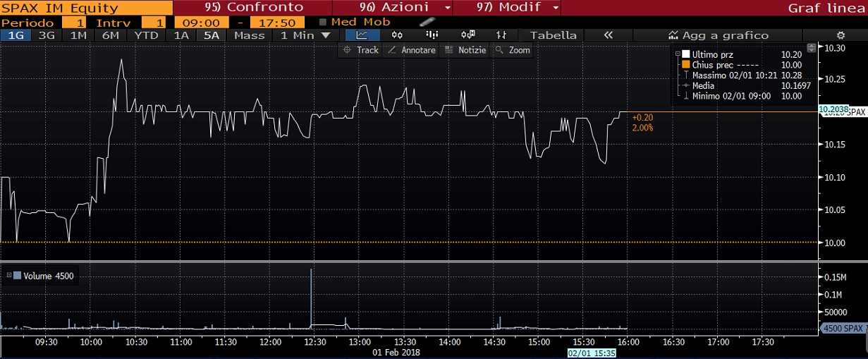The image size is (868, 359).
Task: Click the Media average marker icon in legend
Action: [x=685, y=85]
